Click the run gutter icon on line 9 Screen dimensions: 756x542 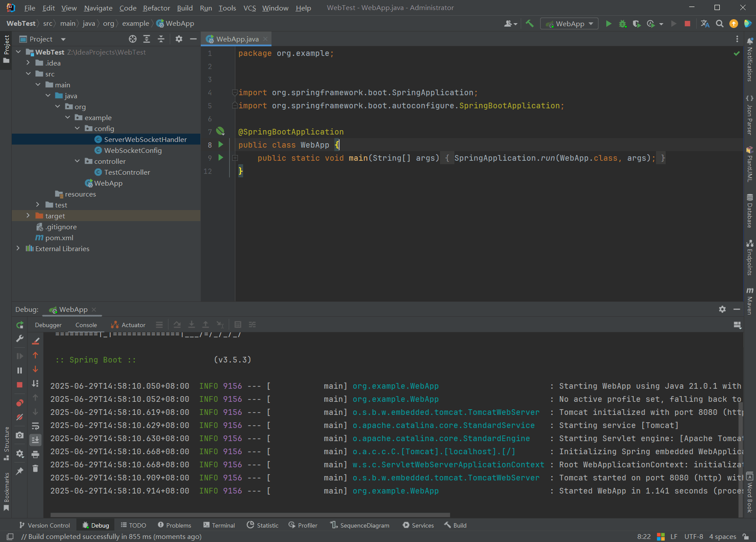coord(220,158)
